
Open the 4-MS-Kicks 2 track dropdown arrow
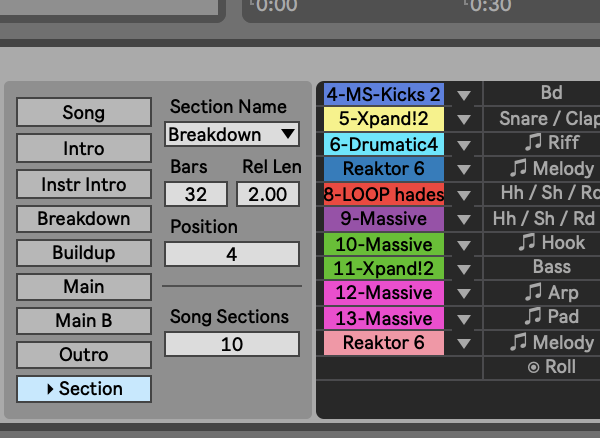point(464,95)
